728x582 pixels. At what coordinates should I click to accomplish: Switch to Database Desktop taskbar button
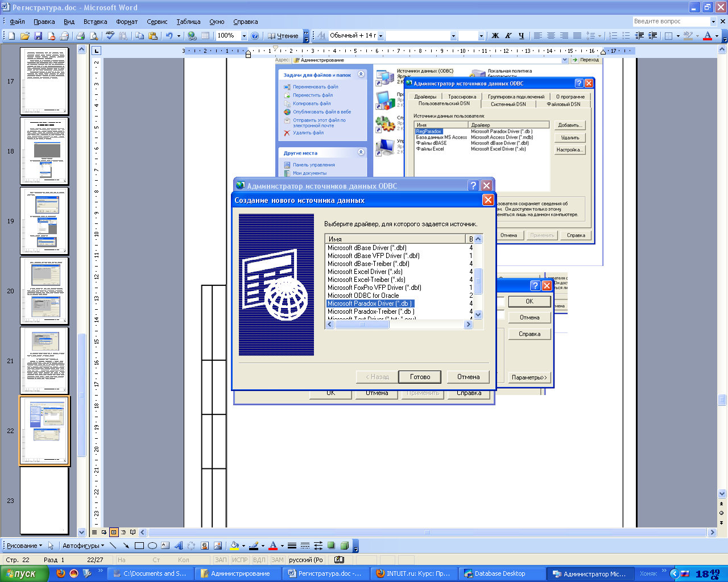[500, 573]
